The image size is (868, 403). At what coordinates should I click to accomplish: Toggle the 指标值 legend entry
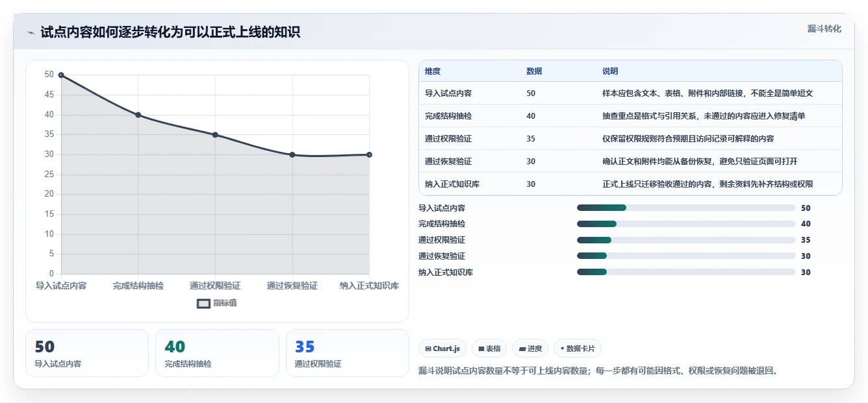pos(217,303)
